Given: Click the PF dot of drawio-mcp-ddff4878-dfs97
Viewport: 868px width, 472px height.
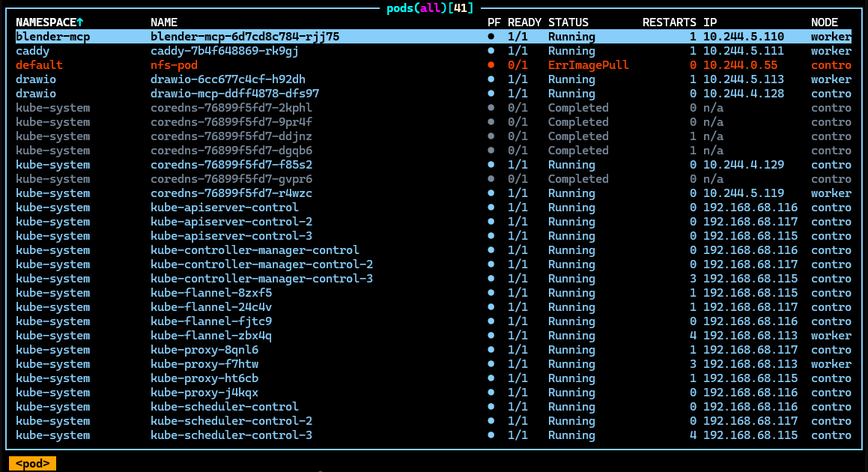Looking at the screenshot, I should pos(491,94).
